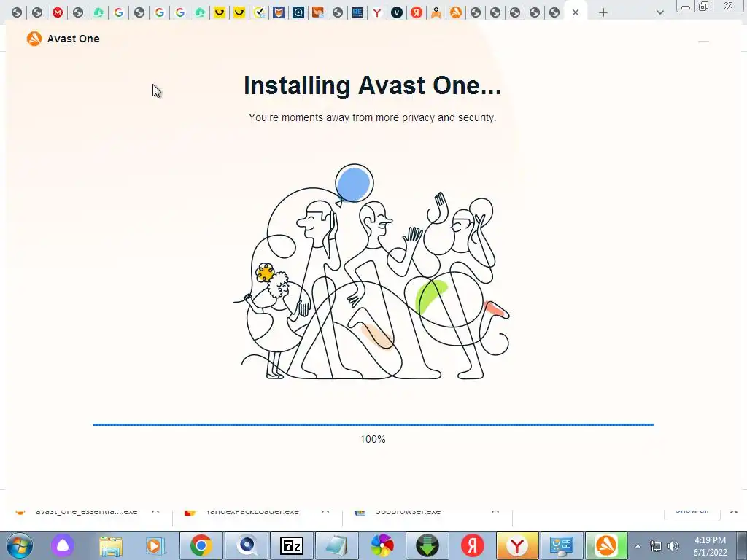Screen dimensions: 747x560
Task: Open Windows Media Player from taskbar
Action: point(155,545)
